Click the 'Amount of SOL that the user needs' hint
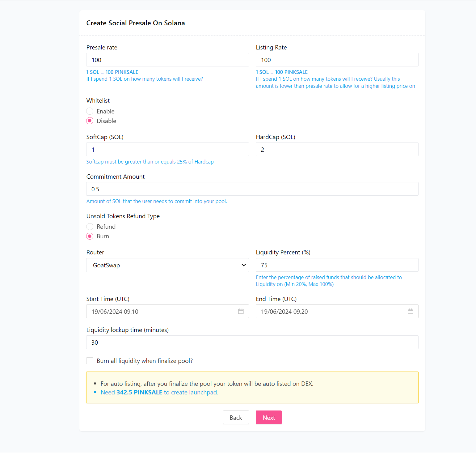 pyautogui.click(x=157, y=201)
